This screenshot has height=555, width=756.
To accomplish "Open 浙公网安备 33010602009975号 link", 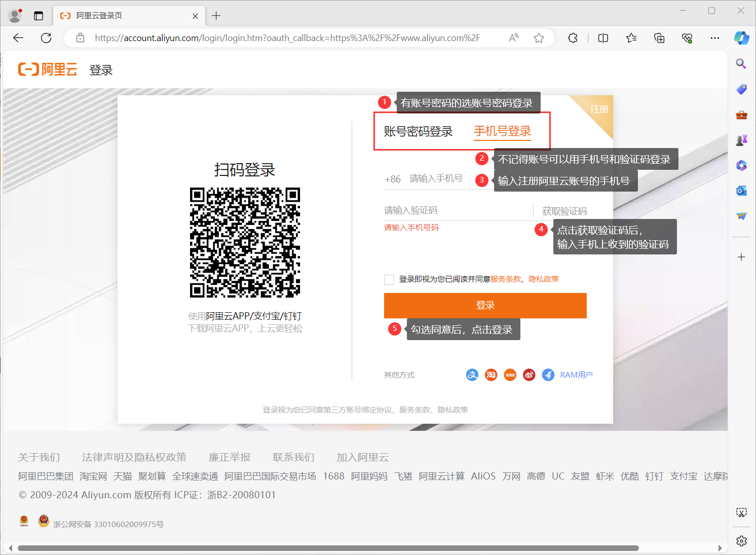I will pyautogui.click(x=108, y=524).
